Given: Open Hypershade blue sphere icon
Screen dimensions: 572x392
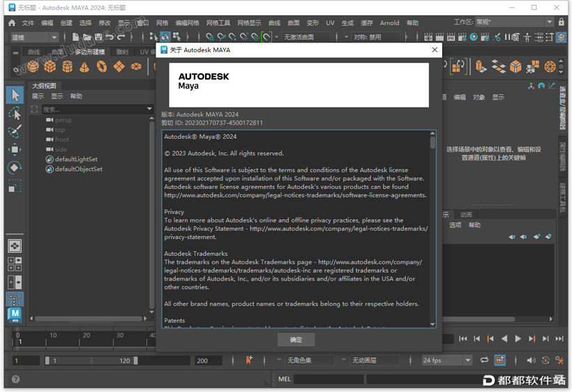Looking at the screenshot, I should click(474, 37).
